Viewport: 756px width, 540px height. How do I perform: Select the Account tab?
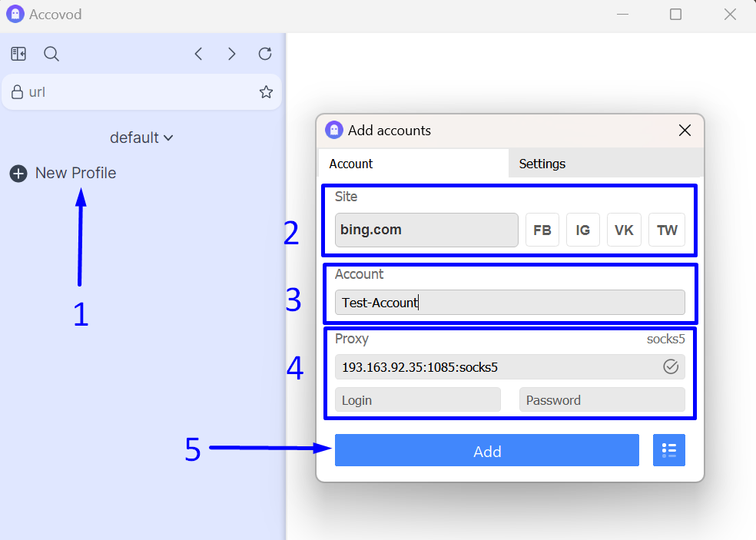(351, 164)
